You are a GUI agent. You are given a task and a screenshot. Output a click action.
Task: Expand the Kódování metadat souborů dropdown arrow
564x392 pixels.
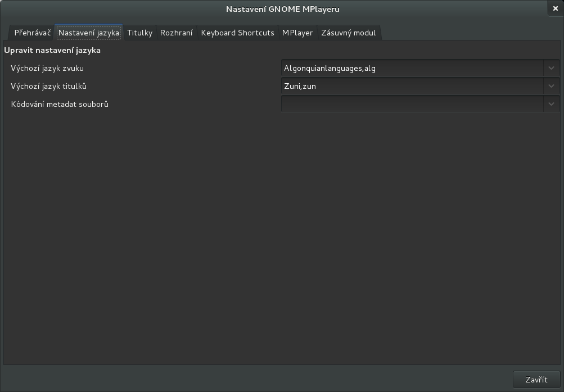[x=551, y=104]
